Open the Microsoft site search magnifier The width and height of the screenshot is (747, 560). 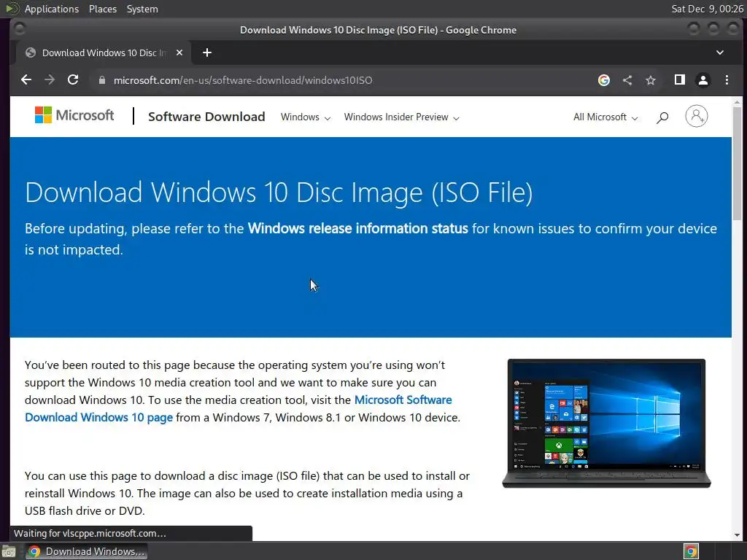(662, 117)
